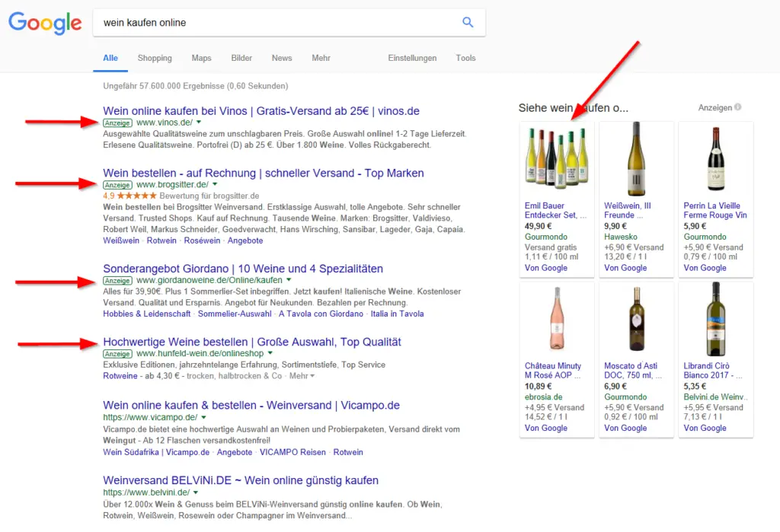
Task: Click Sommelier-Auswahl sitelink
Action: point(235,314)
